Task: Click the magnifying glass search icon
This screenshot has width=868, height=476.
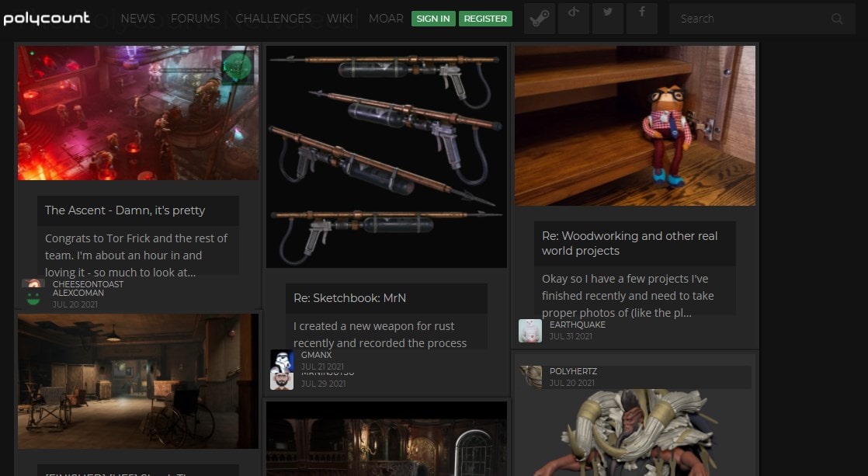Action: point(836,18)
